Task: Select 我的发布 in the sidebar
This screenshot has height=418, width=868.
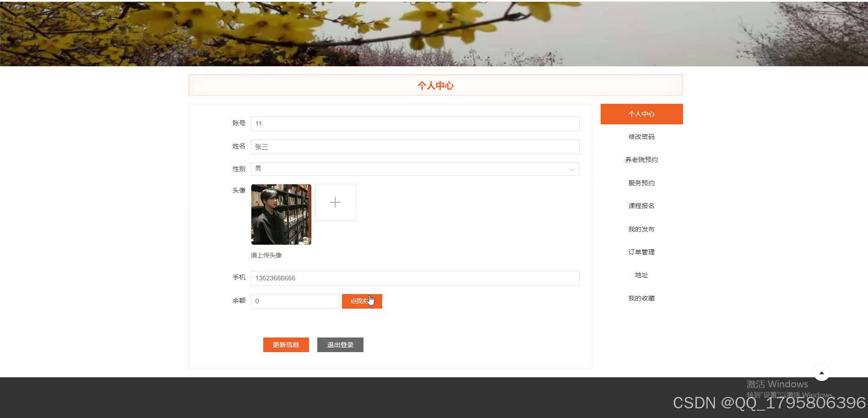Action: tap(641, 229)
